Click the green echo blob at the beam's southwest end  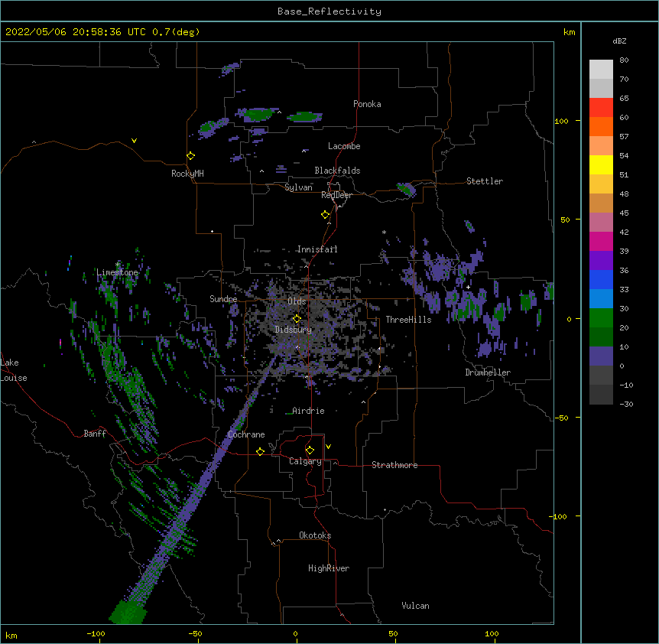click(128, 612)
